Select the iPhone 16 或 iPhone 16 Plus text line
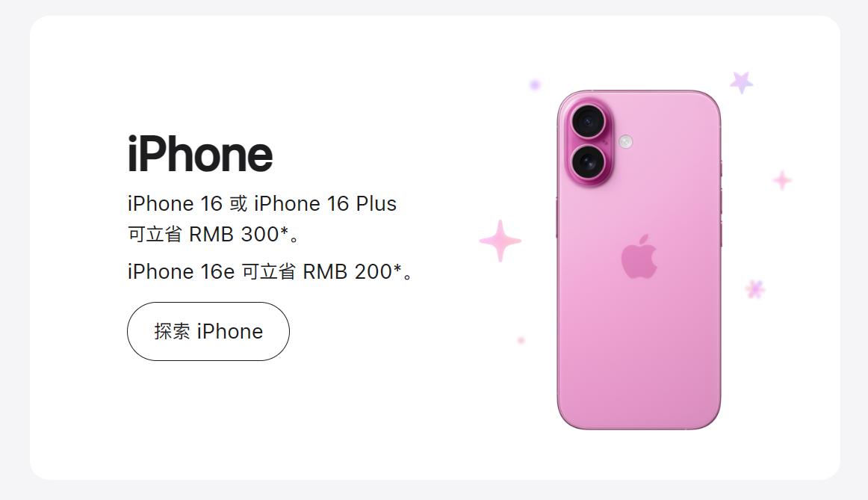This screenshot has width=868, height=500. coord(262,204)
